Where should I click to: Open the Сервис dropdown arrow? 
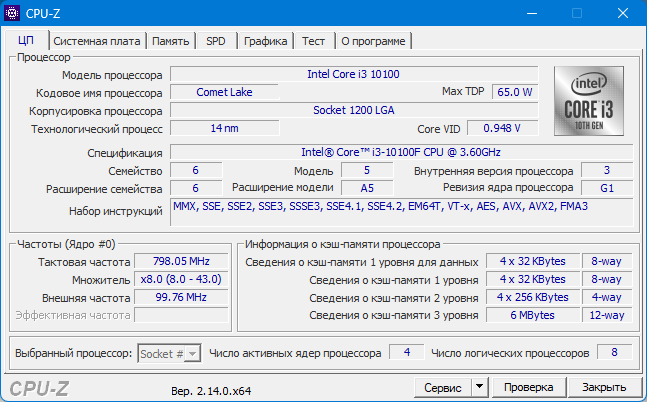coord(478,387)
